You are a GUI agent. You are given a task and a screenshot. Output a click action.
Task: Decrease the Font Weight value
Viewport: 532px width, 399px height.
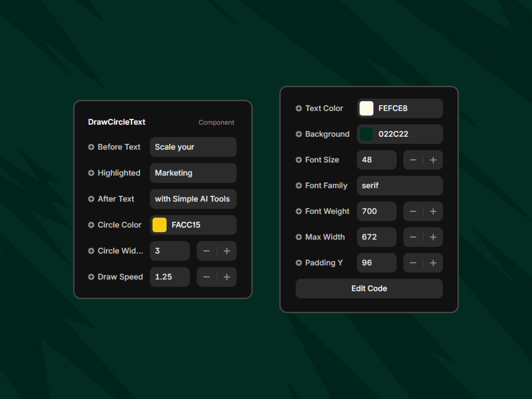pyautogui.click(x=413, y=211)
